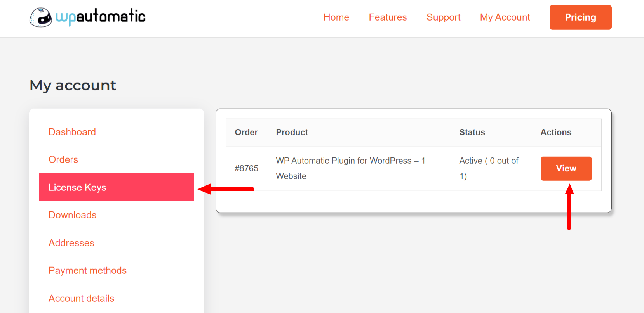Click the Actions column header
Screen dimensions: 644x313
pos(556,132)
